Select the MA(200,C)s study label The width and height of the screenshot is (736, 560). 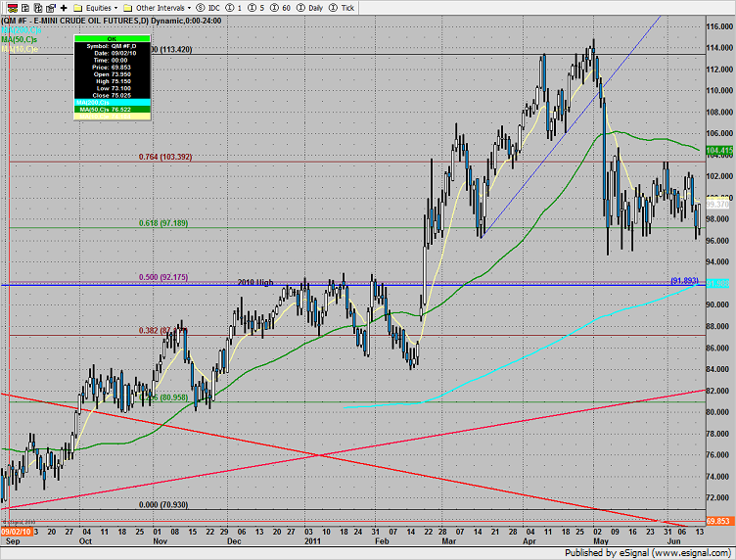22,30
